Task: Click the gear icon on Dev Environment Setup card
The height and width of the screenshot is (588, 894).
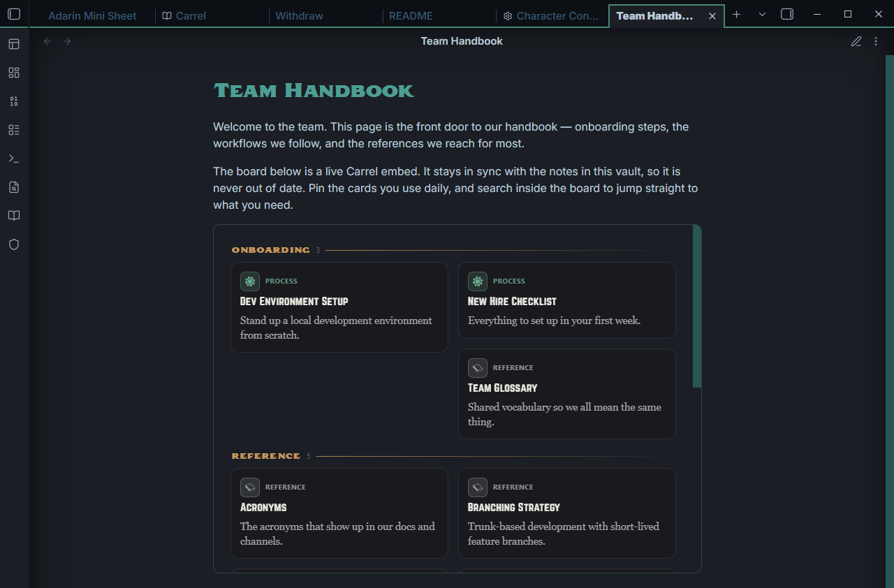Action: (x=250, y=281)
